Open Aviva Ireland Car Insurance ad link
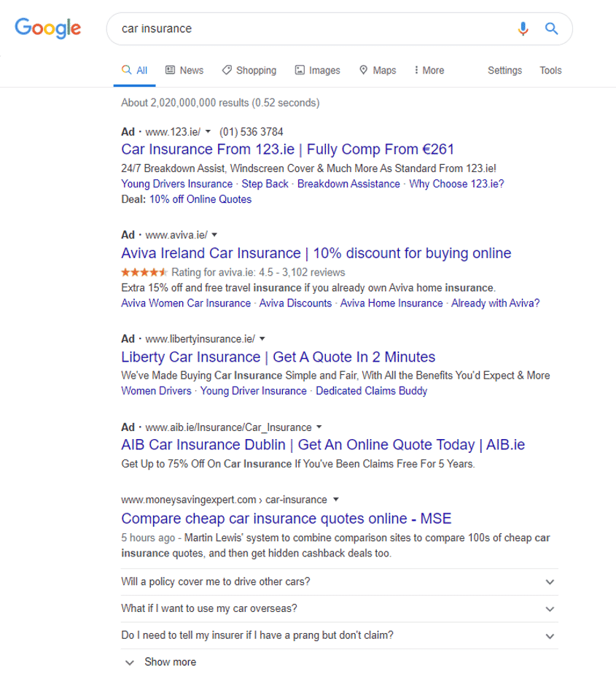 click(316, 253)
